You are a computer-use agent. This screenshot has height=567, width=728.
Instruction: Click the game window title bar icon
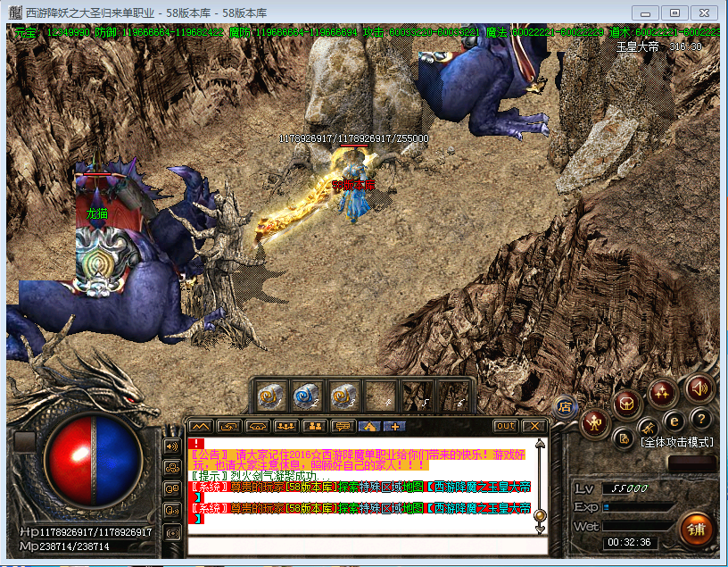coord(15,13)
